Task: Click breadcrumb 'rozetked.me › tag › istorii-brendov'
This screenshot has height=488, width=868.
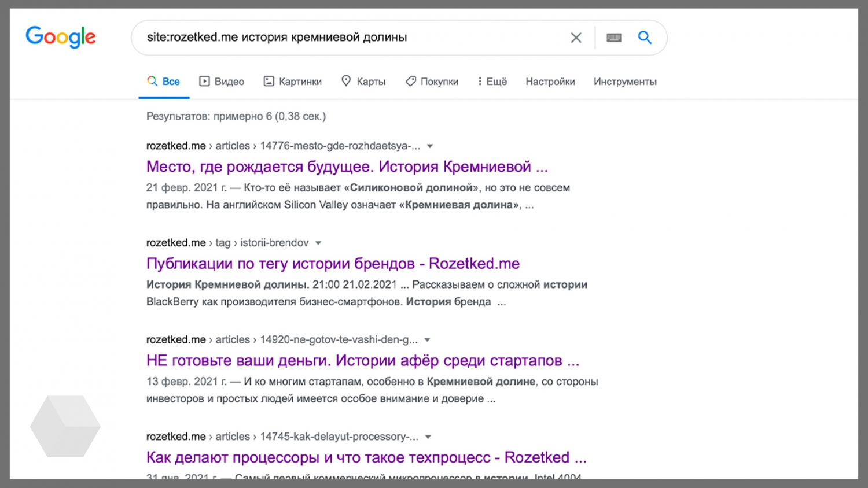Action: pos(227,243)
